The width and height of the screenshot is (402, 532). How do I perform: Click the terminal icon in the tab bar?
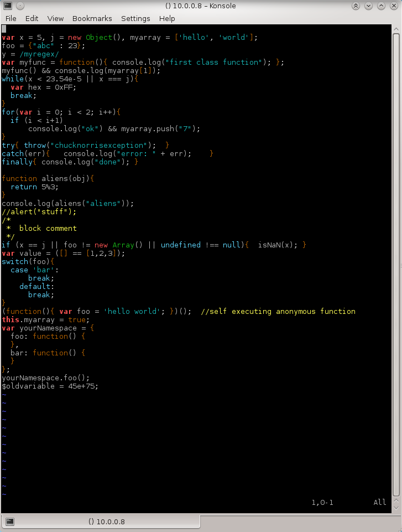(10, 521)
